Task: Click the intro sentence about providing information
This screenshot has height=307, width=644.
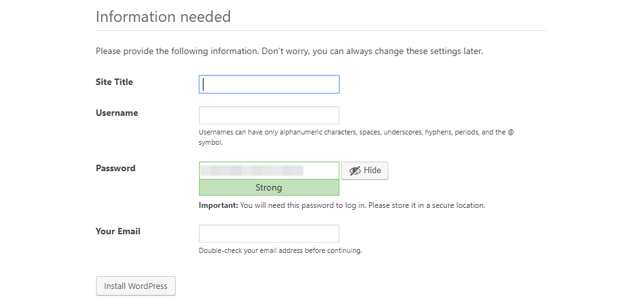Action: pyautogui.click(x=289, y=51)
